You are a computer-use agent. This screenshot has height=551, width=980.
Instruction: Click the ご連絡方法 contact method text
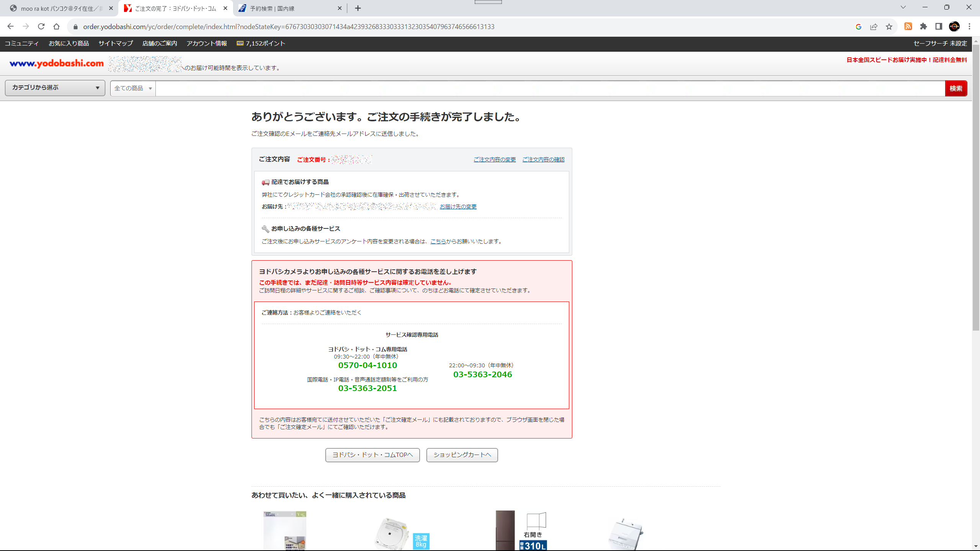(311, 313)
